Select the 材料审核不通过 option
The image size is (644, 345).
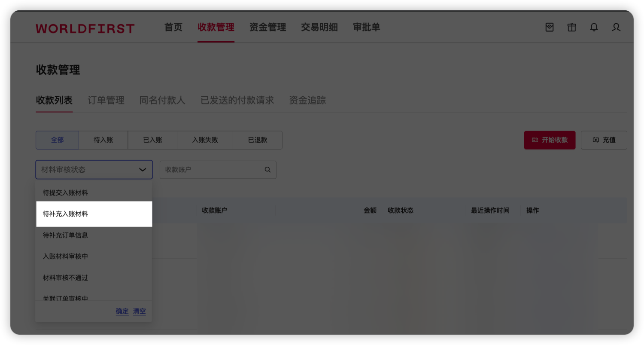click(x=94, y=278)
